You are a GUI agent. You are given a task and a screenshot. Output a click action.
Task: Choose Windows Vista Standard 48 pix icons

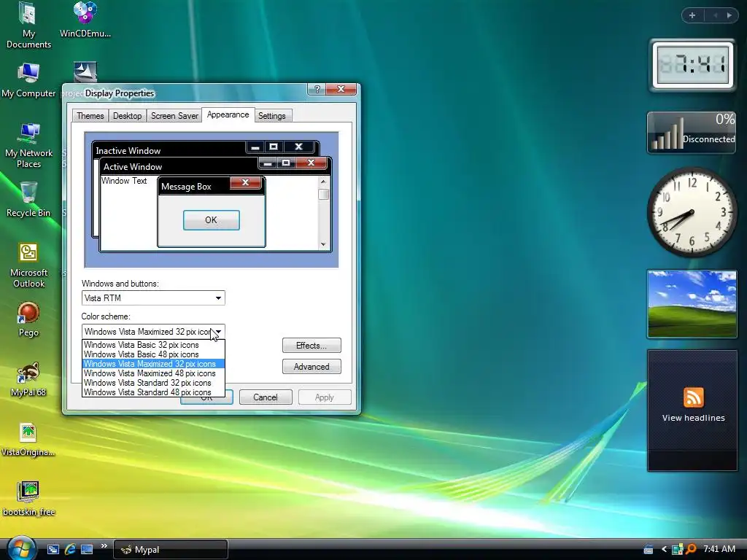153,392
